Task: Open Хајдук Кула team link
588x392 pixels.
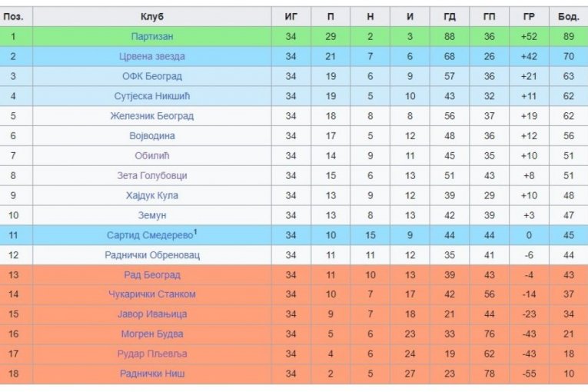Action: [152, 195]
